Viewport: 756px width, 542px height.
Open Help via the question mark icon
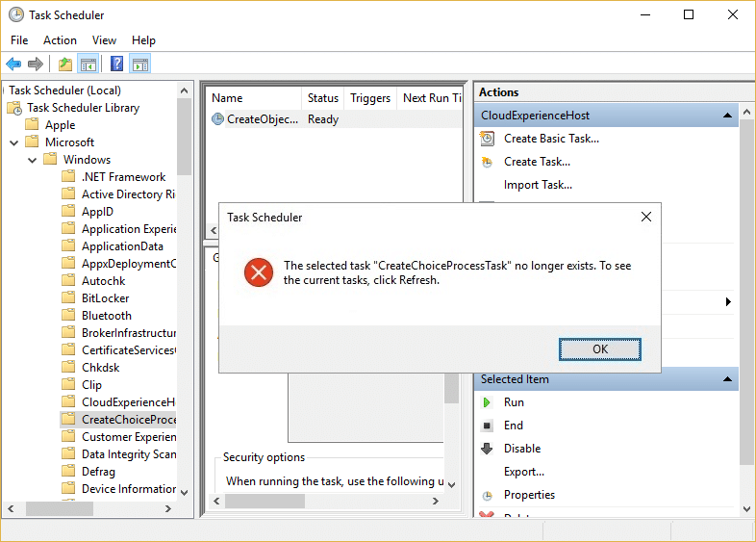click(116, 65)
